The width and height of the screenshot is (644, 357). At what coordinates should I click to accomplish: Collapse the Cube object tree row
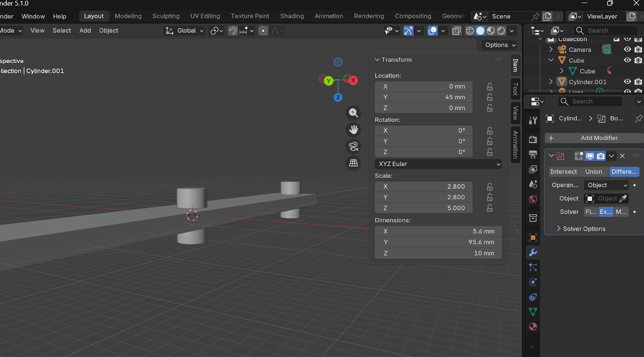551,60
